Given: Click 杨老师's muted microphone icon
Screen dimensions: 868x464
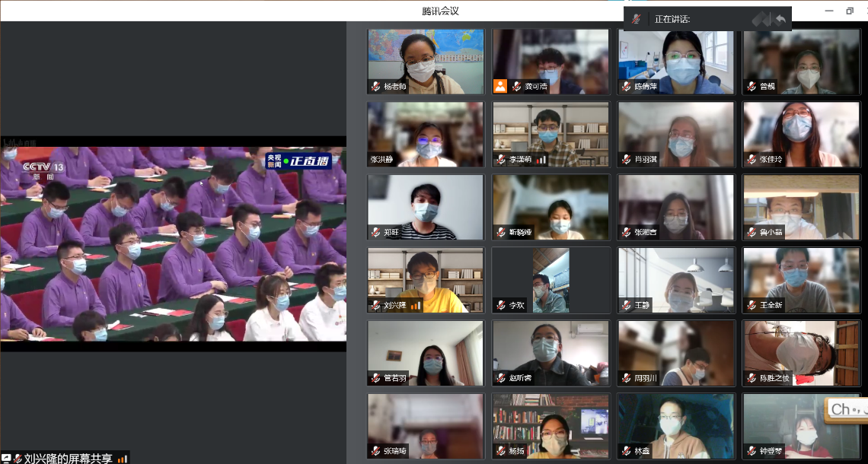Looking at the screenshot, I should 375,86.
